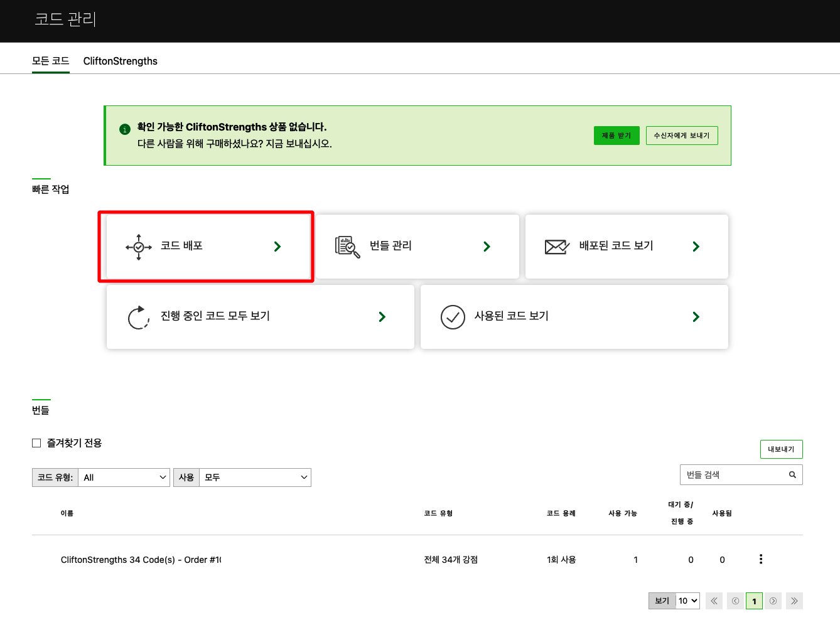Open the 사용 dropdown set to 모두

[255, 478]
